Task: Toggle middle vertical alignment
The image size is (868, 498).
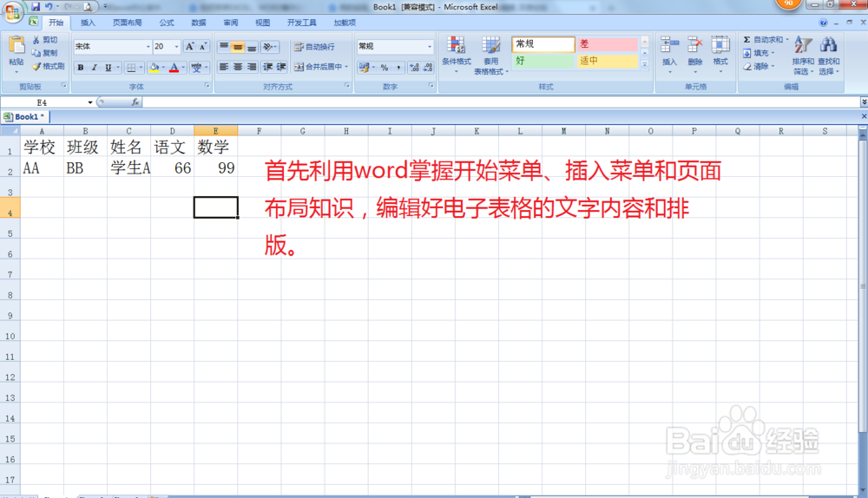Action: [x=238, y=47]
